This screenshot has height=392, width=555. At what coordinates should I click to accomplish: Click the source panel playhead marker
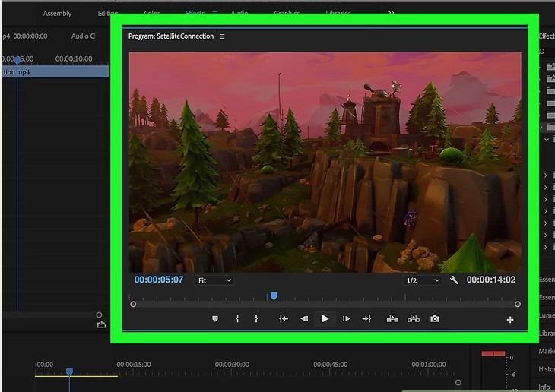17,61
